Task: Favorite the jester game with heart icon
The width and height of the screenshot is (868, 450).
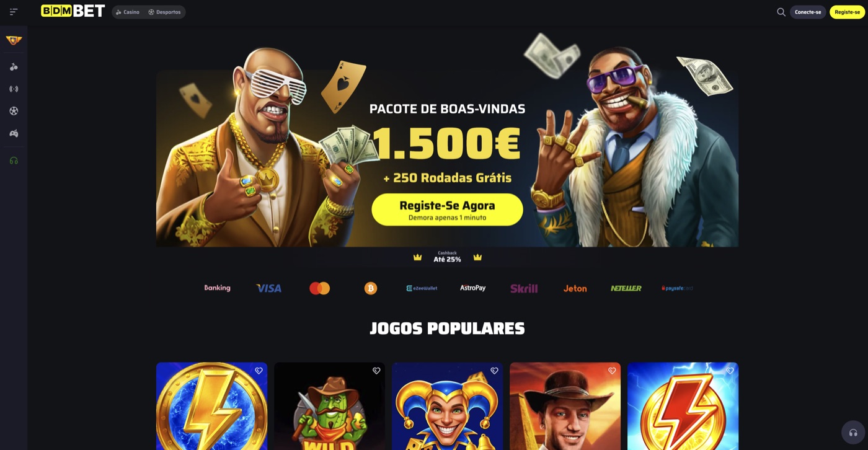Action: click(x=494, y=371)
